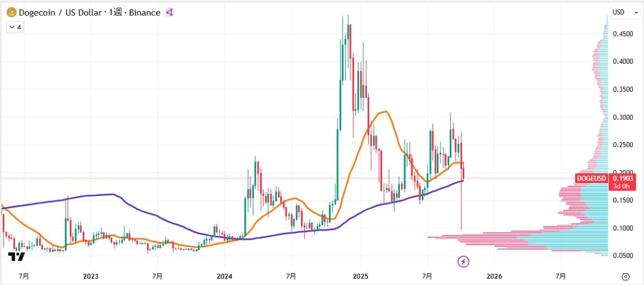Click the 0.1000 price axis label

(622, 228)
